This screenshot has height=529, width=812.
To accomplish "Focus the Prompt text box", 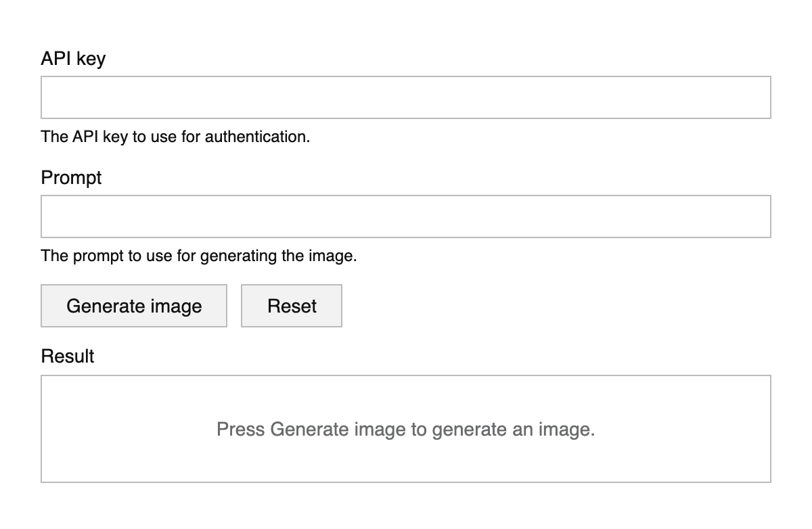I will click(406, 216).
